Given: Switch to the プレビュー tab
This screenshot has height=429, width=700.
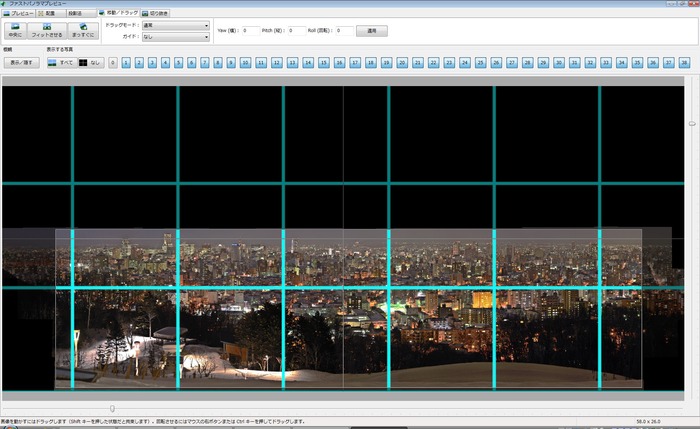Looking at the screenshot, I should click(18, 13).
